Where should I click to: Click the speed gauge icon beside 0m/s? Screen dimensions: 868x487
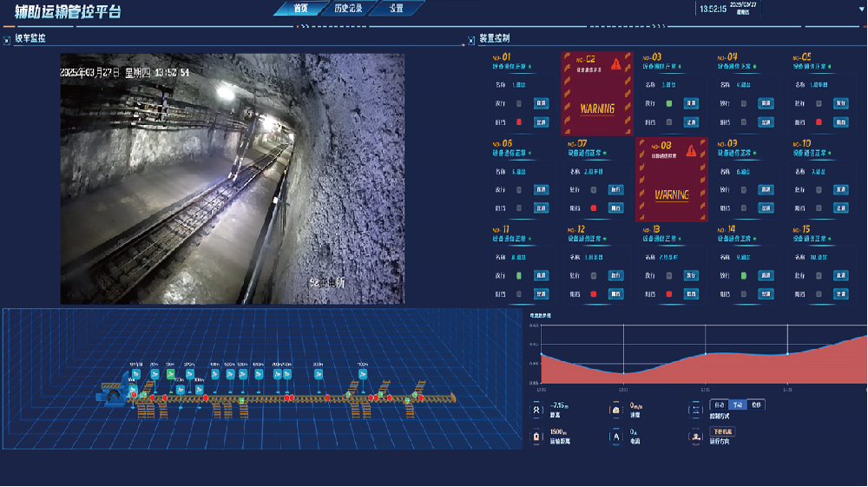615,408
